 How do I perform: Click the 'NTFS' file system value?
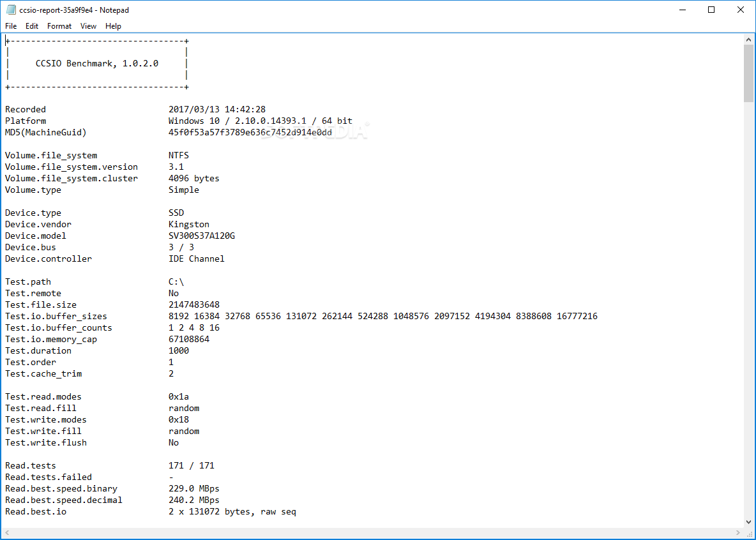[179, 155]
